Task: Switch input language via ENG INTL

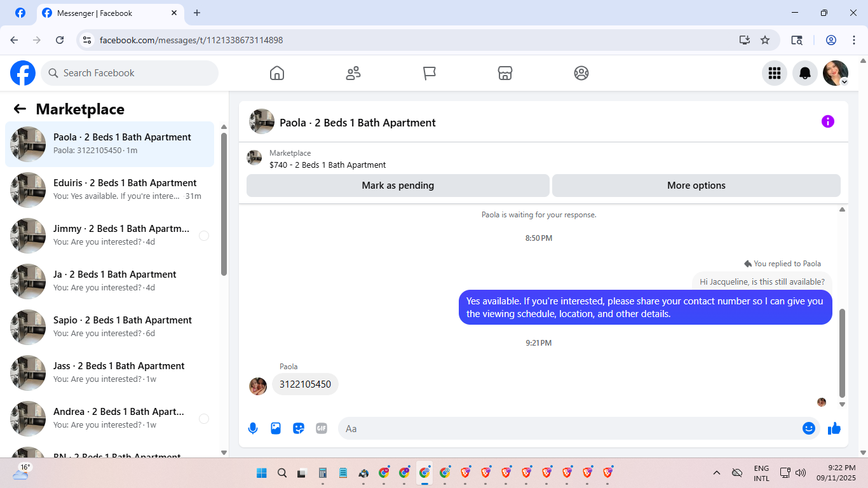Action: (x=761, y=473)
